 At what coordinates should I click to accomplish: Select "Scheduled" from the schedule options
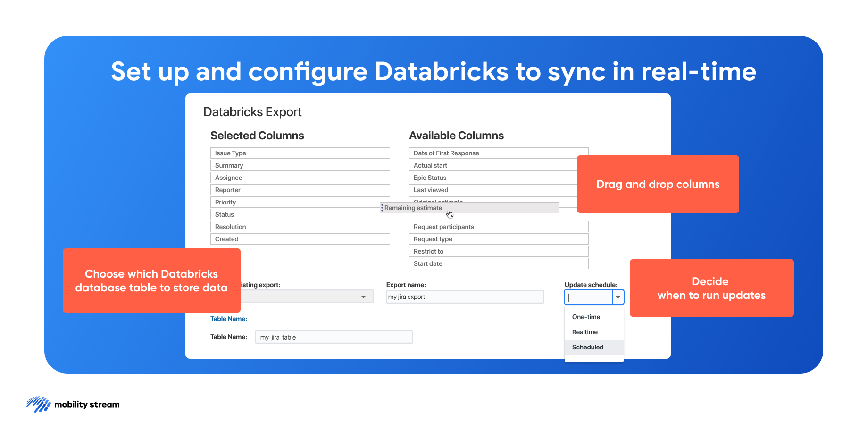(587, 347)
